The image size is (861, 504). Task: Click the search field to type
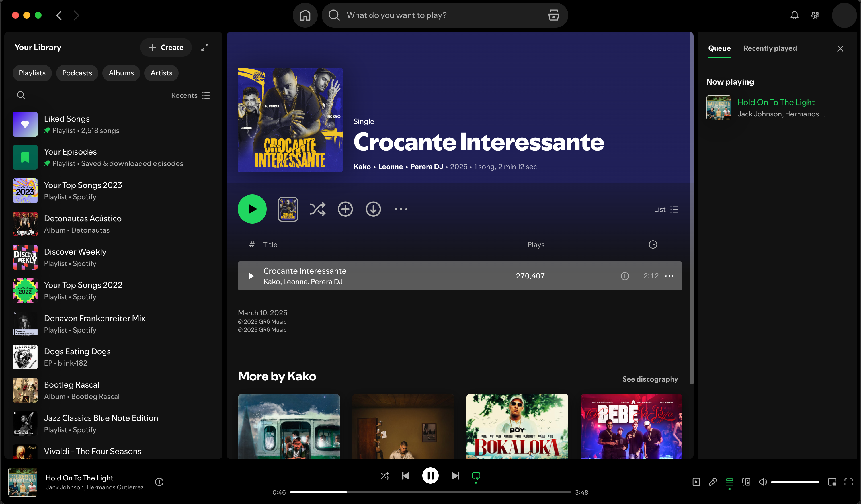441,15
